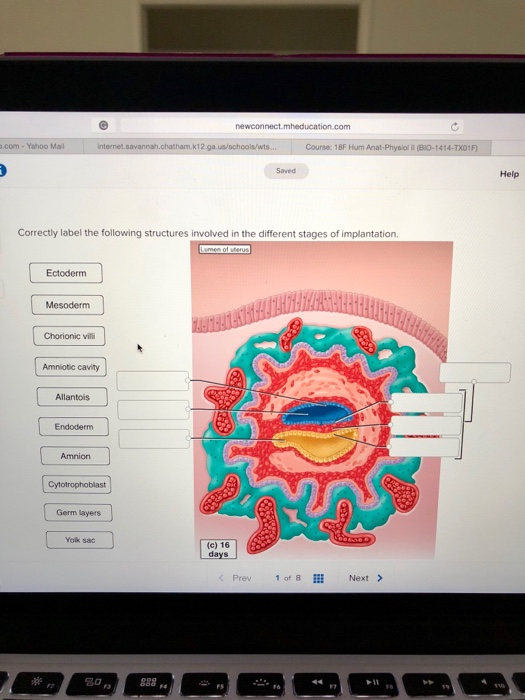Click the top left empty answer box

153,381
